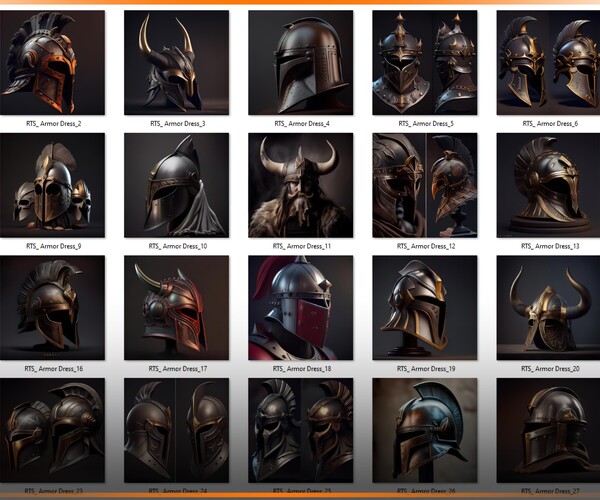Select the horned RTS_ Armor Dress_20 thumbnail

548,308
